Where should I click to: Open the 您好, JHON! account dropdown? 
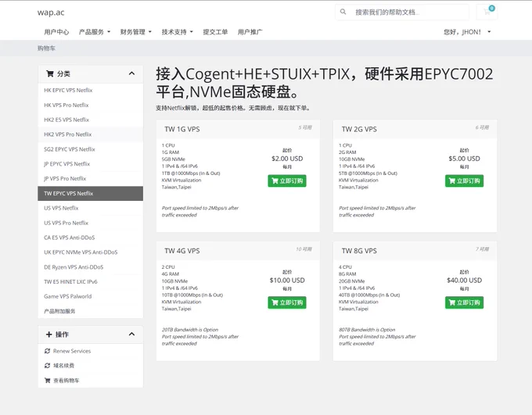pos(467,32)
